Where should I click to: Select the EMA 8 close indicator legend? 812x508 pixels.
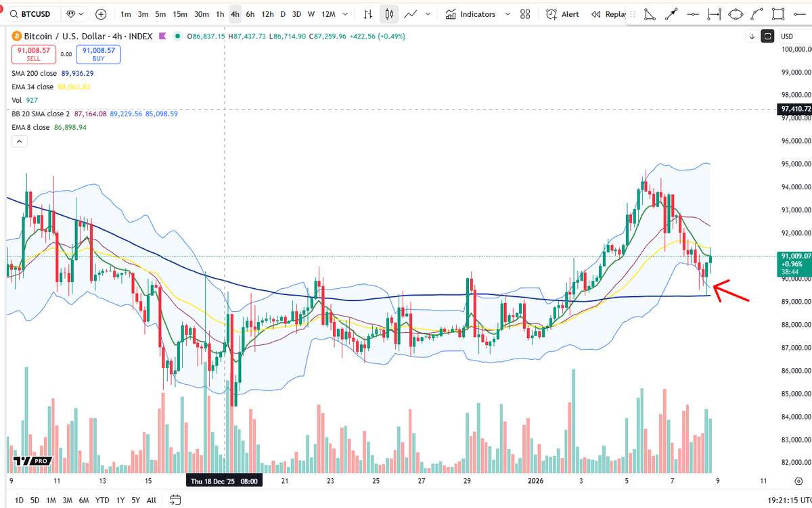click(49, 127)
